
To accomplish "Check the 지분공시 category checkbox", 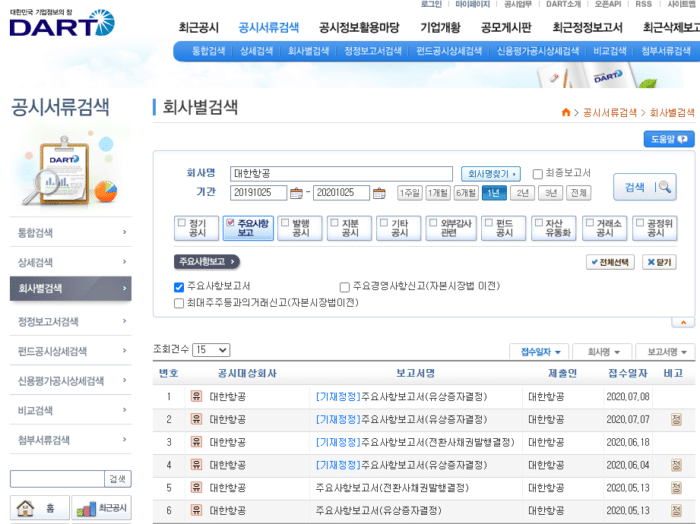I will (x=334, y=223).
